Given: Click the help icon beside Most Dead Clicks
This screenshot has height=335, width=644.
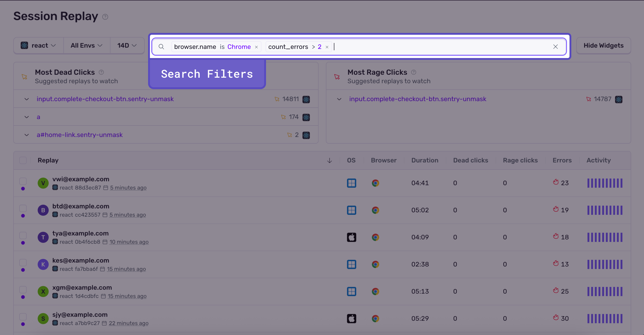Looking at the screenshot, I should pos(101,72).
